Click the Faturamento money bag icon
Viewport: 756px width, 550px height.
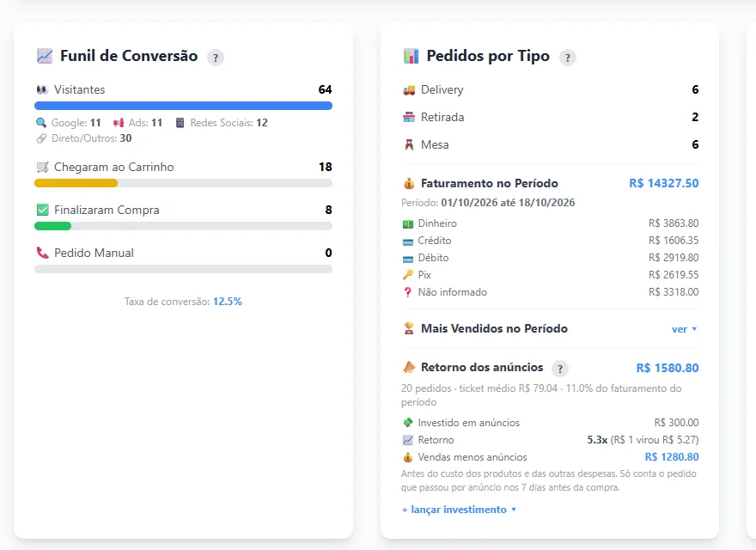[x=409, y=183]
